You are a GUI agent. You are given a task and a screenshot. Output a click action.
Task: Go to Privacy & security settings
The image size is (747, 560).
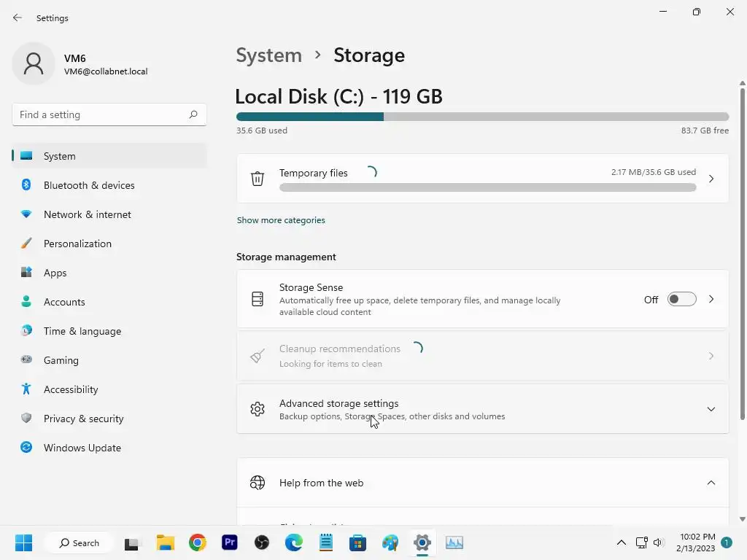[83, 419]
